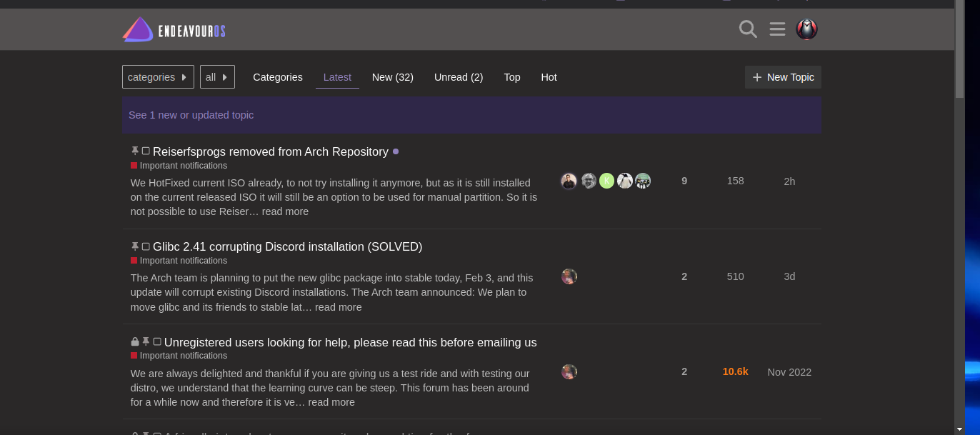Tick bulk-select checkbox for Glibc 2.41 topic
The width and height of the screenshot is (980, 435).
pos(146,246)
